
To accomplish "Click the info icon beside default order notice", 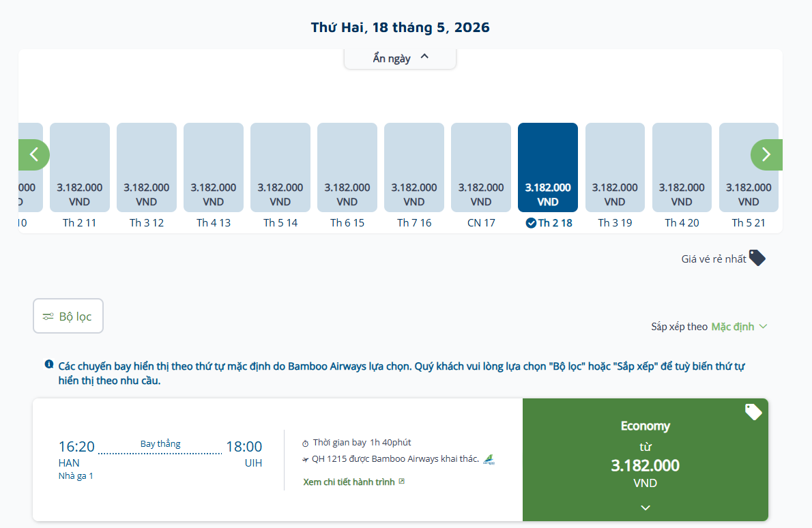I will click(x=49, y=365).
